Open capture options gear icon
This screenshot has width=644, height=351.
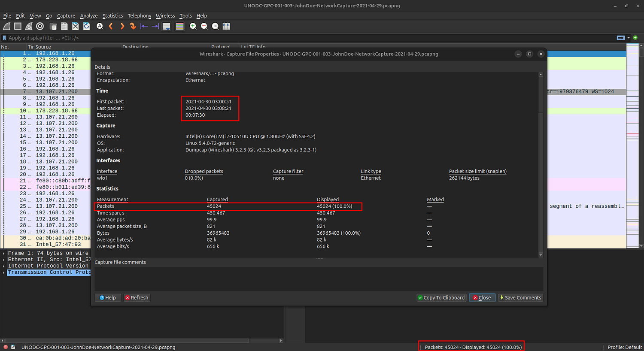pyautogui.click(x=40, y=26)
